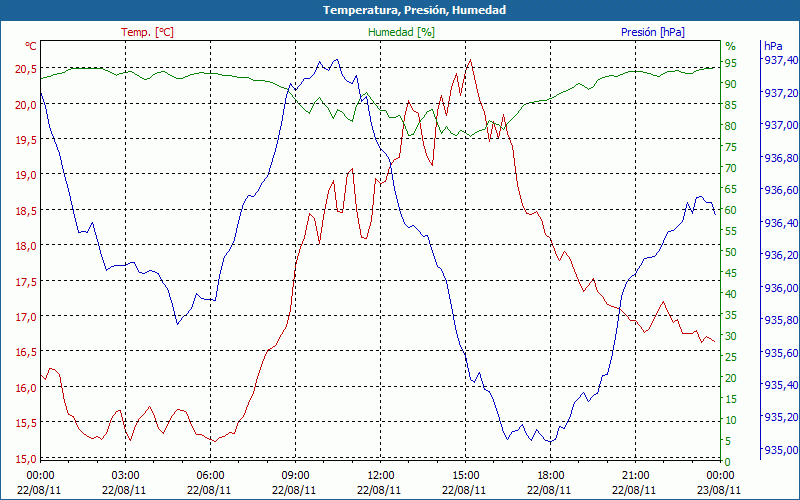Click the 65 tick on the humidity axis

[x=731, y=189]
